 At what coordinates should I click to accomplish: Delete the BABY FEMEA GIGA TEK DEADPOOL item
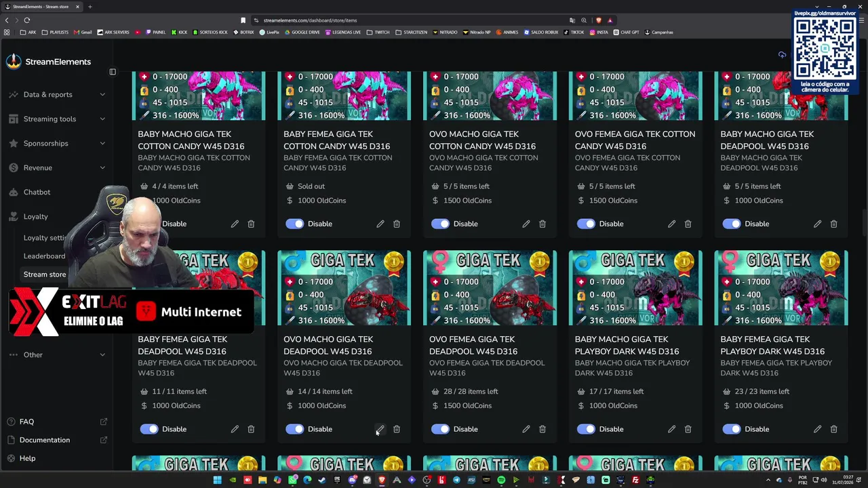pos(251,429)
